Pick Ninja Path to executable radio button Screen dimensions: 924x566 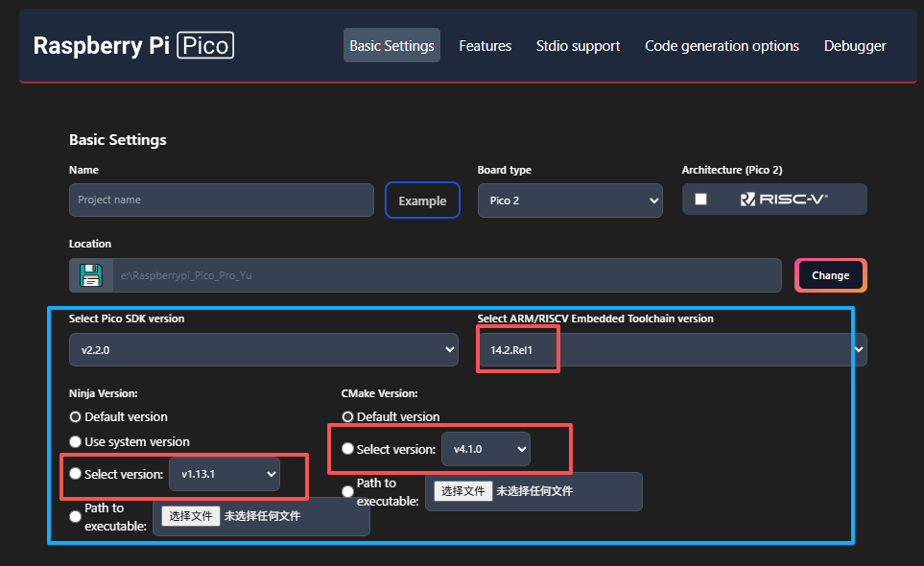pos(75,516)
